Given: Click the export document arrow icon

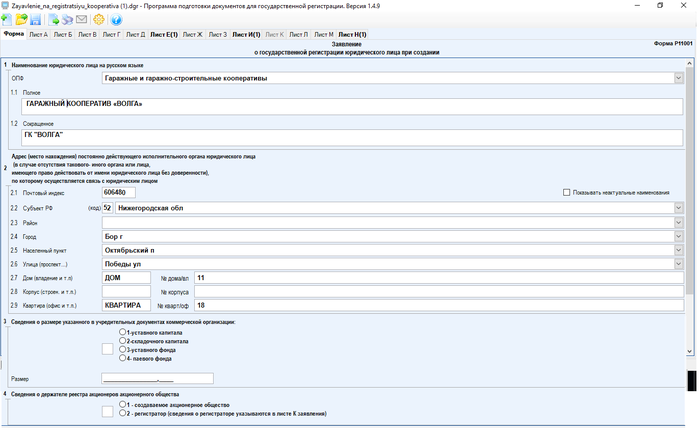Looking at the screenshot, I should click(x=54, y=19).
